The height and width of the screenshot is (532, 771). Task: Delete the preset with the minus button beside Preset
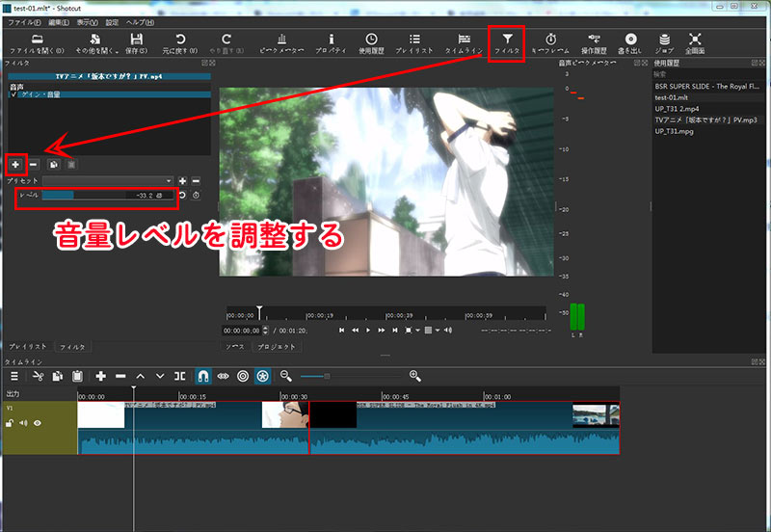coord(196,181)
